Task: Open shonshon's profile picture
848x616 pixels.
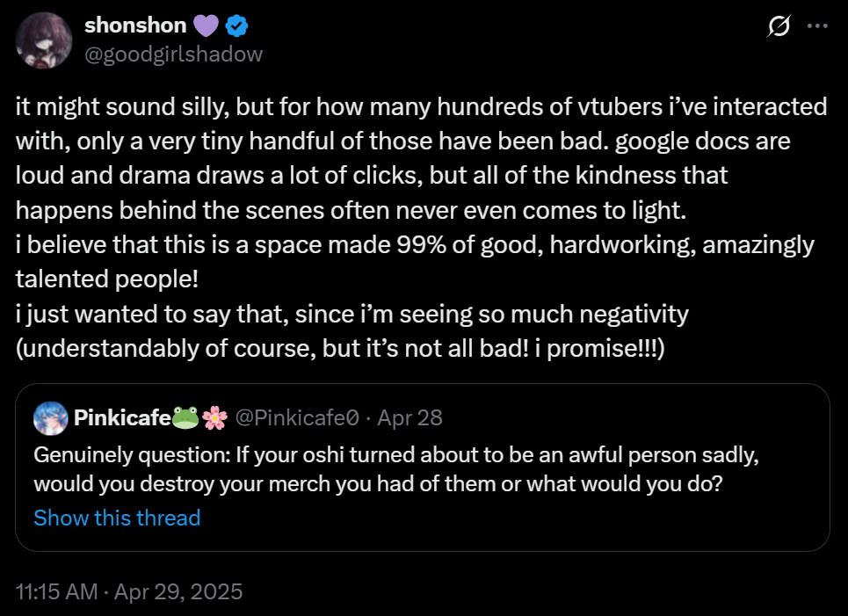Action: pyautogui.click(x=44, y=40)
